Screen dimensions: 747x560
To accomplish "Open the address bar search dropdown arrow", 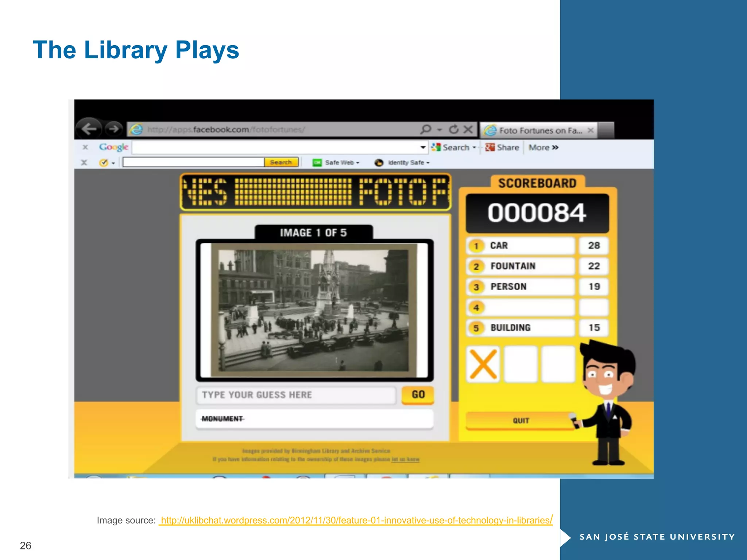I will tap(440, 130).
